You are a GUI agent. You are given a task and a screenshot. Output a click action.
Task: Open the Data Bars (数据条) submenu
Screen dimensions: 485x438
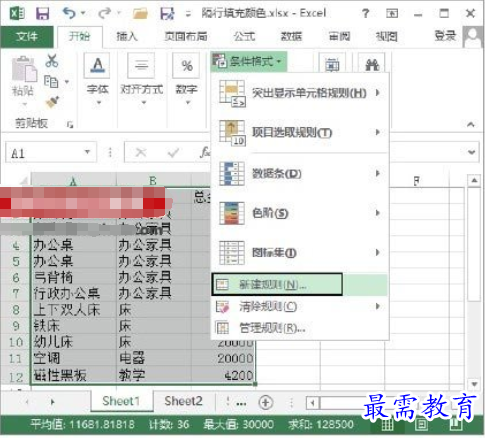point(300,174)
